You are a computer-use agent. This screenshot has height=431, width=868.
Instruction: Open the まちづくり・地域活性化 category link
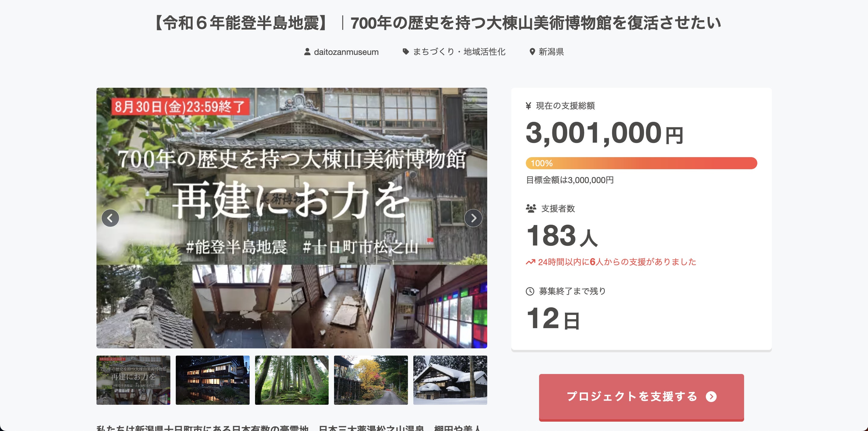coord(459,52)
